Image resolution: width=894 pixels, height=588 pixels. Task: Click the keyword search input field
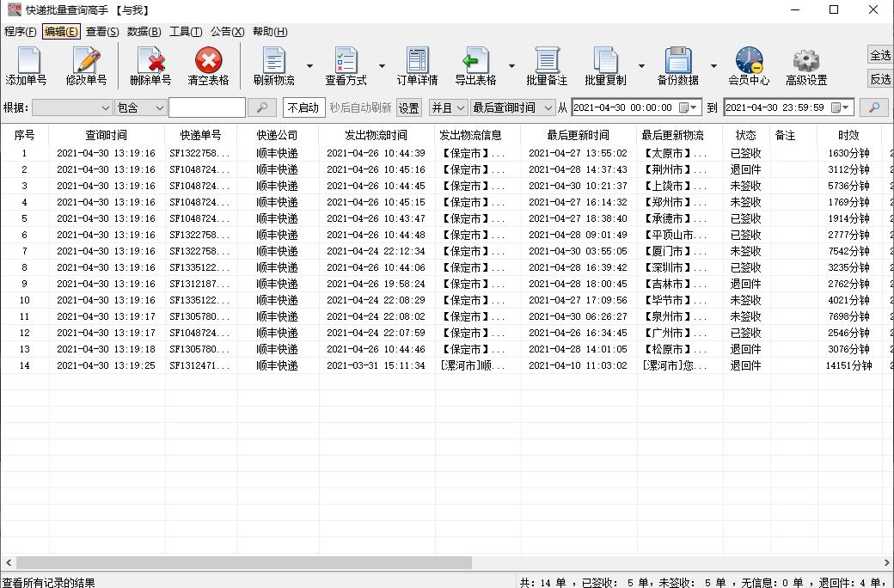209,107
